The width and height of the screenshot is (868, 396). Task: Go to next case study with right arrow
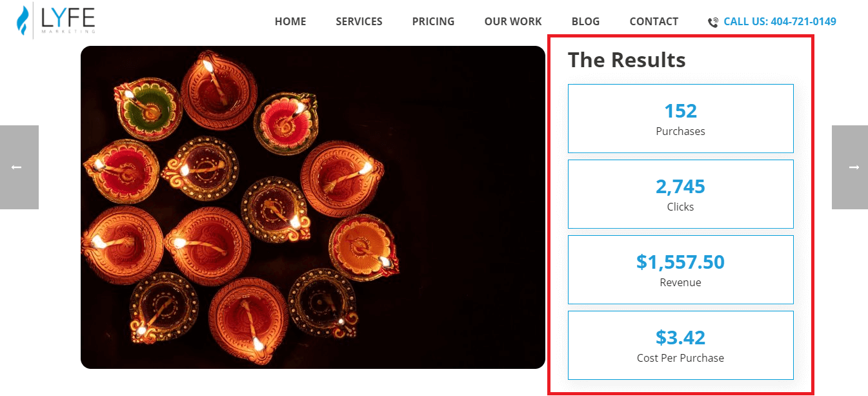tap(850, 167)
